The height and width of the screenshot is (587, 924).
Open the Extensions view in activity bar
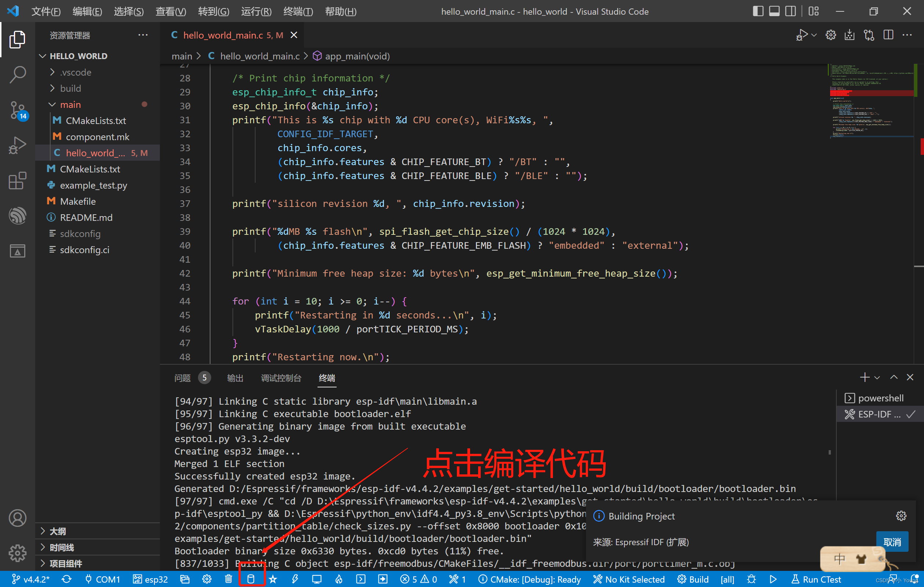coord(17,181)
